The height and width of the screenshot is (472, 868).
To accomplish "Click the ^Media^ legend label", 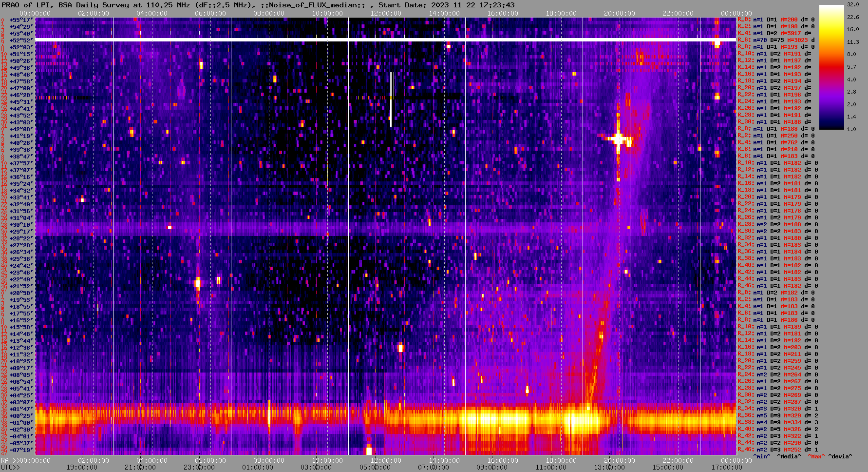I will click(789, 456).
